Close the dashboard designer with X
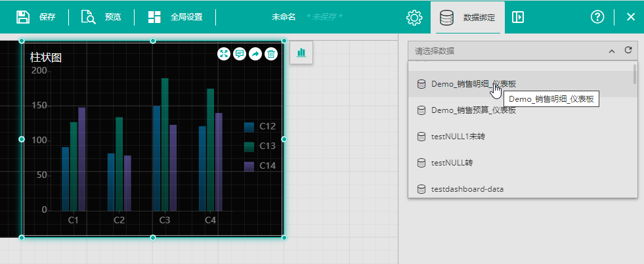Screen dimensions: 644x264 pyautogui.click(x=631, y=17)
